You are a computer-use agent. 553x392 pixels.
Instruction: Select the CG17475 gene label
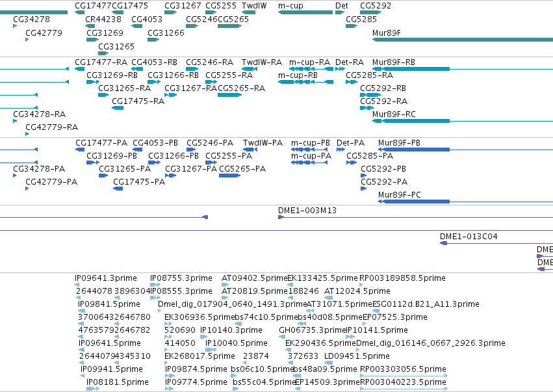[x=130, y=6]
